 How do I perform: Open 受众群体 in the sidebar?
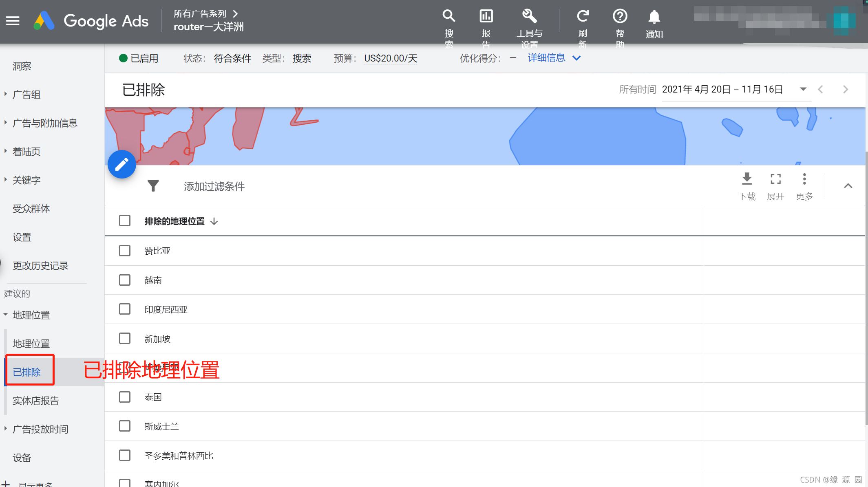click(x=31, y=209)
